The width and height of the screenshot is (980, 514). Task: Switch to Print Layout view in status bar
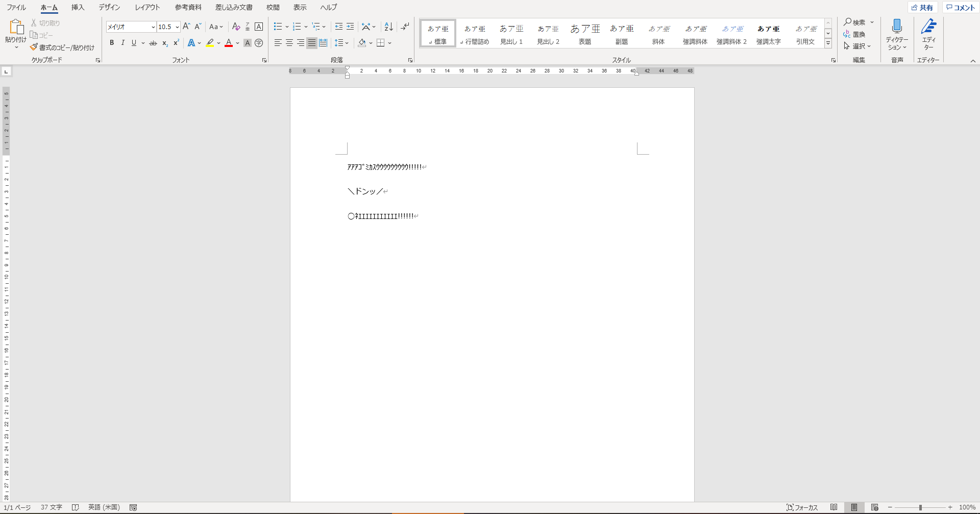point(854,507)
